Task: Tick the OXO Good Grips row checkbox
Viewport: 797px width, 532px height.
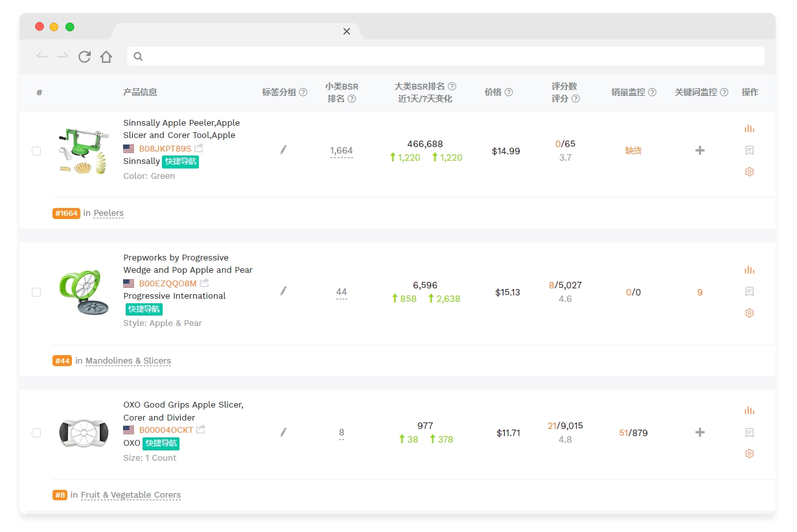Action: click(x=36, y=433)
